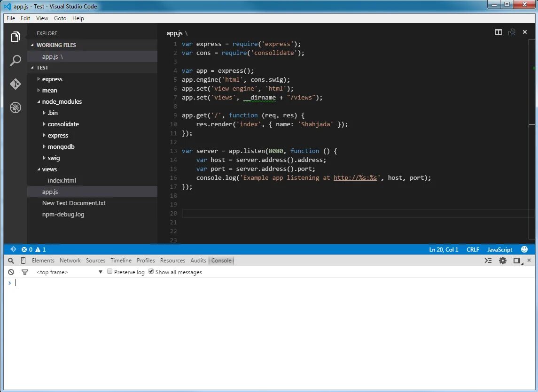The image size is (538, 392).
Task: Click the open changes icon near the split editor button
Action: [x=512, y=32]
